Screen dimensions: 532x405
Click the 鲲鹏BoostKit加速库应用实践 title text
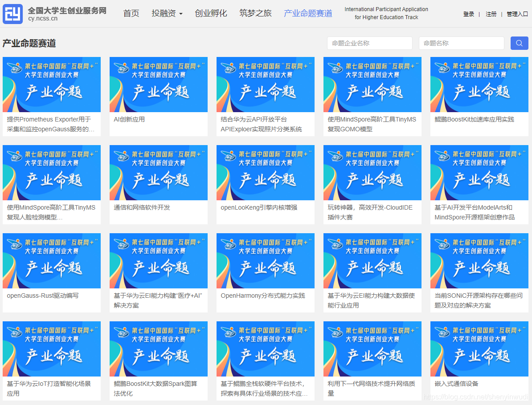pyautogui.click(x=475, y=119)
